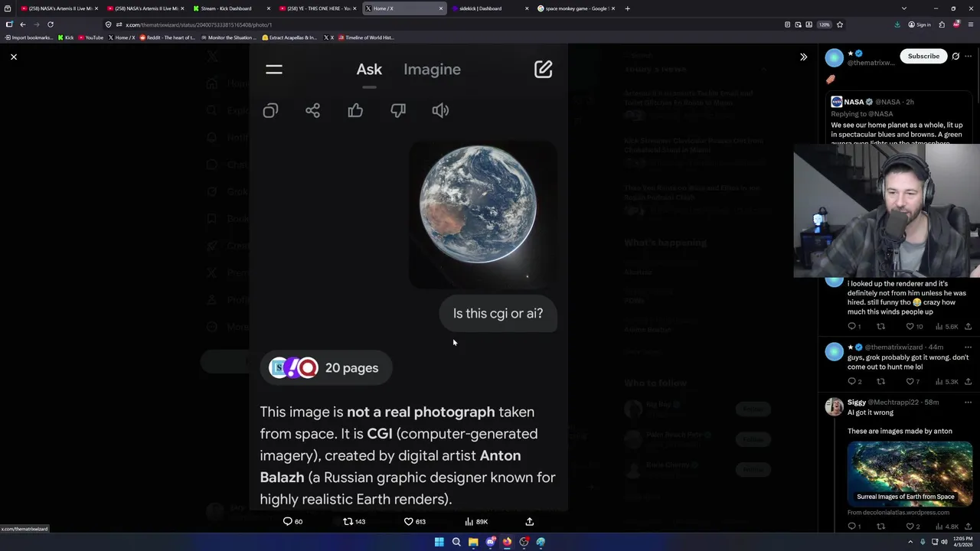
Task: Show hidden system tray icons
Action: click(912, 542)
